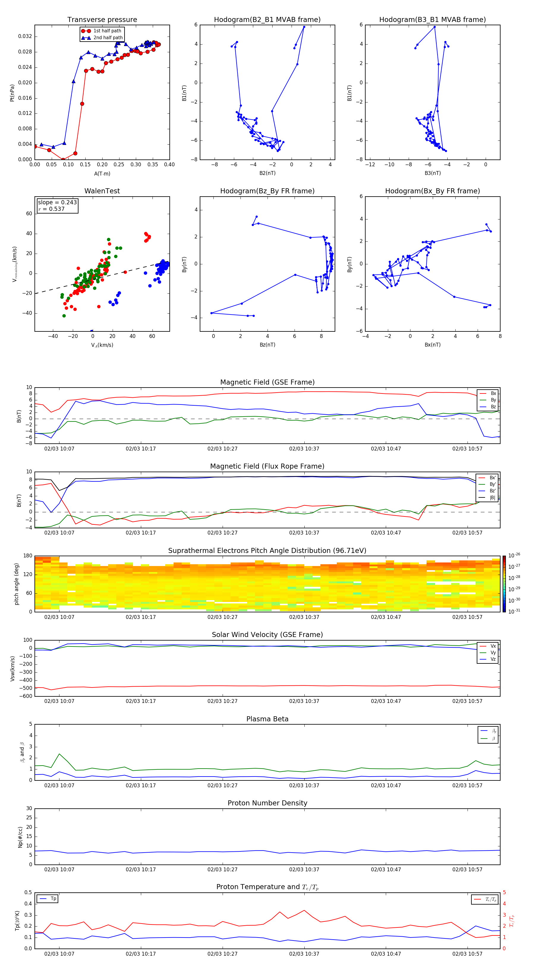Click the Suprathermal Electrons Pitch Angle Distribution title
Screen dimensions: 535x980
(267, 551)
